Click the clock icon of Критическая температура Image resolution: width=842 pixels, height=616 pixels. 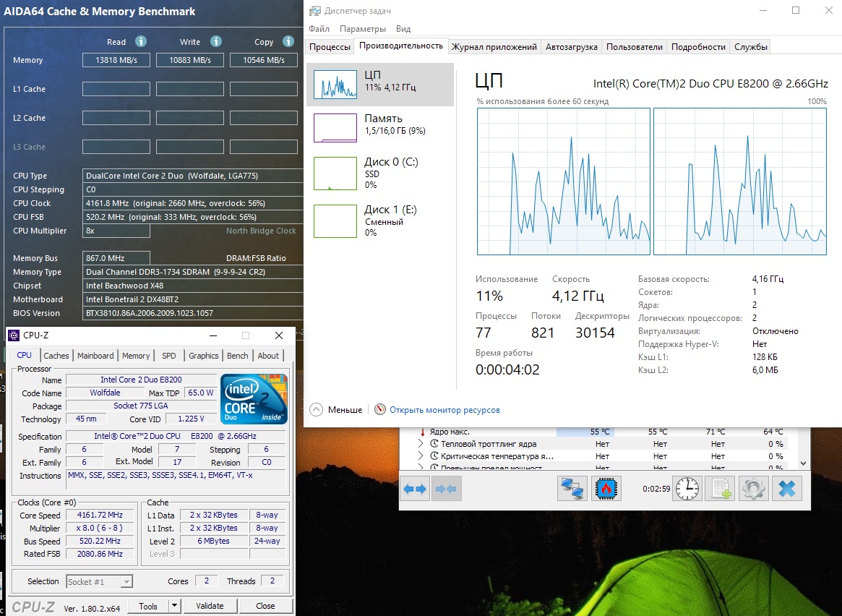coord(434,456)
